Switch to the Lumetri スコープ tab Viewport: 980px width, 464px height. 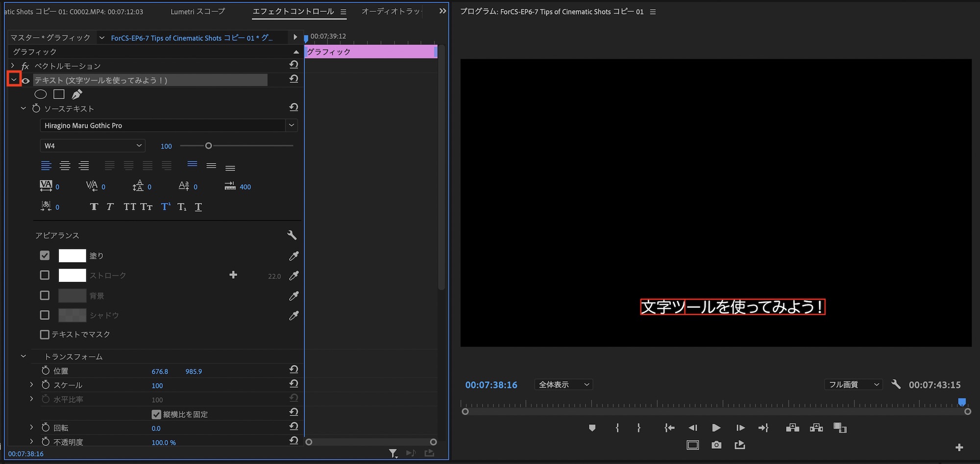click(197, 11)
